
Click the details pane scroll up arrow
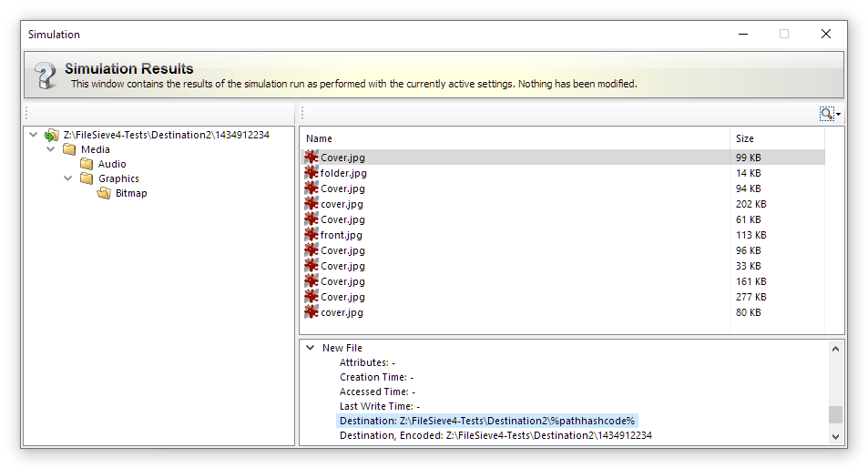click(835, 349)
